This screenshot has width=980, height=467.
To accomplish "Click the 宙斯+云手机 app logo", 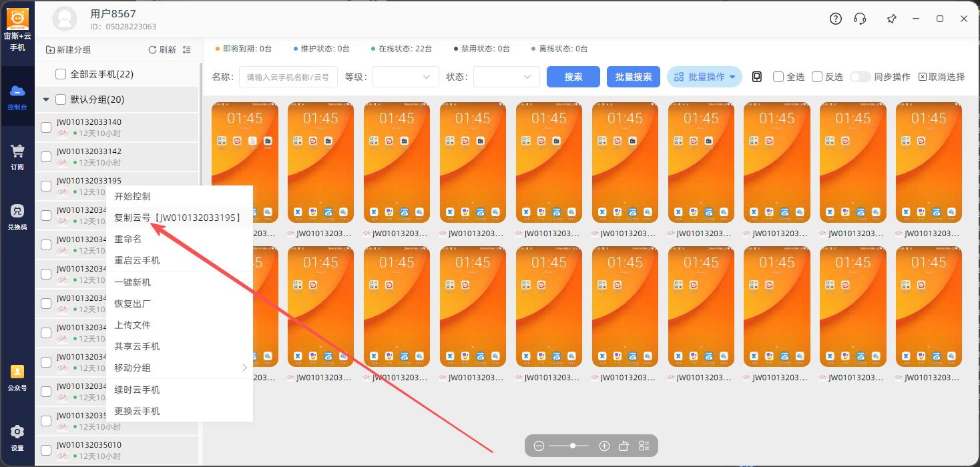I will click(x=17, y=19).
